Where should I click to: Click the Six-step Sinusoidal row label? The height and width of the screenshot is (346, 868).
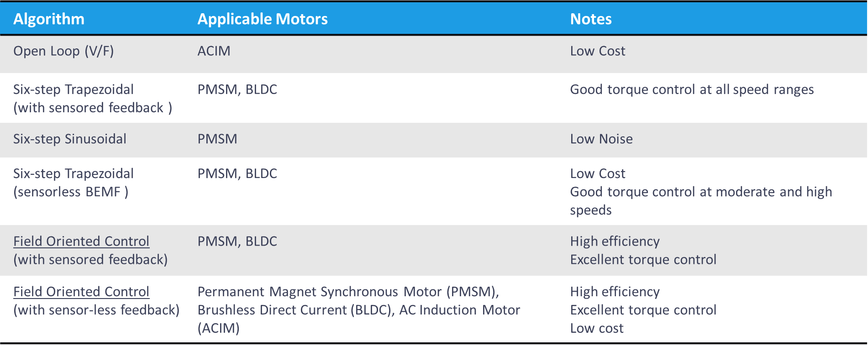[70, 139]
